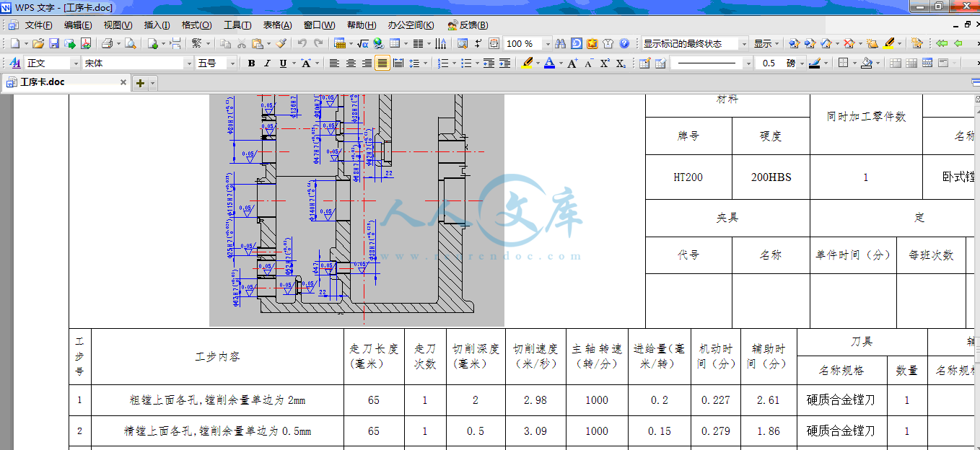980x450 pixels.
Task: Insert an equation with the square root icon
Action: coord(362,43)
